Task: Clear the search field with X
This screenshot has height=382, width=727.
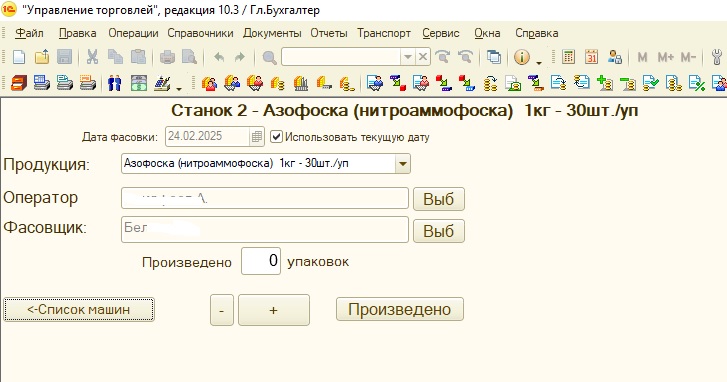Action: [x=422, y=57]
